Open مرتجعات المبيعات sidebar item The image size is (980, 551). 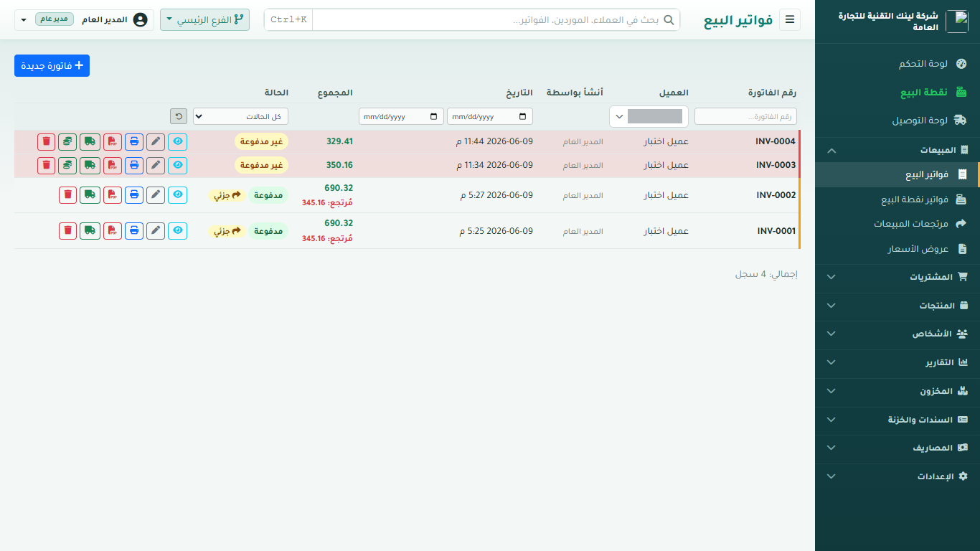click(897, 224)
